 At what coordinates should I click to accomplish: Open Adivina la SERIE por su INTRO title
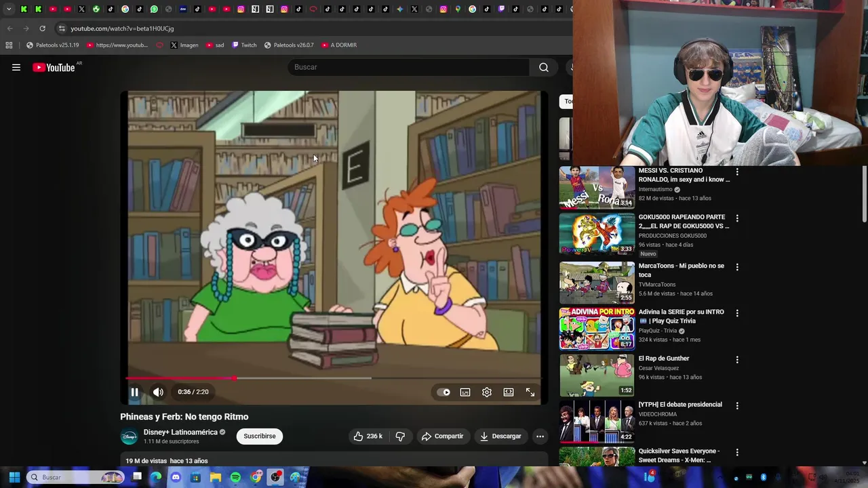(x=681, y=317)
